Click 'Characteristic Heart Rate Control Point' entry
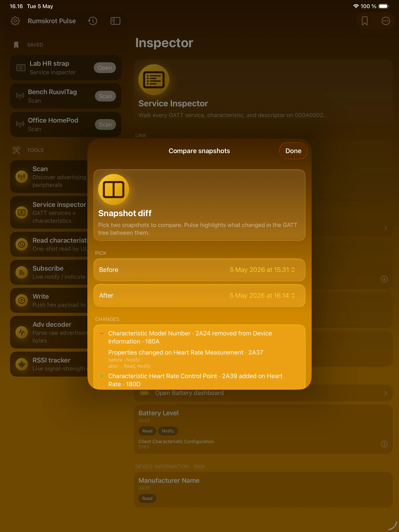 pyautogui.click(x=195, y=380)
